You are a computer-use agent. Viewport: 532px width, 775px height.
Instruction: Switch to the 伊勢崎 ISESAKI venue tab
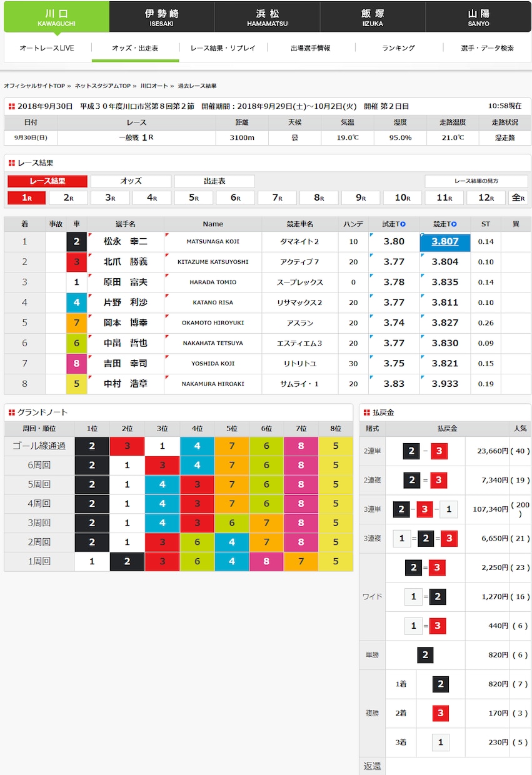(x=162, y=17)
